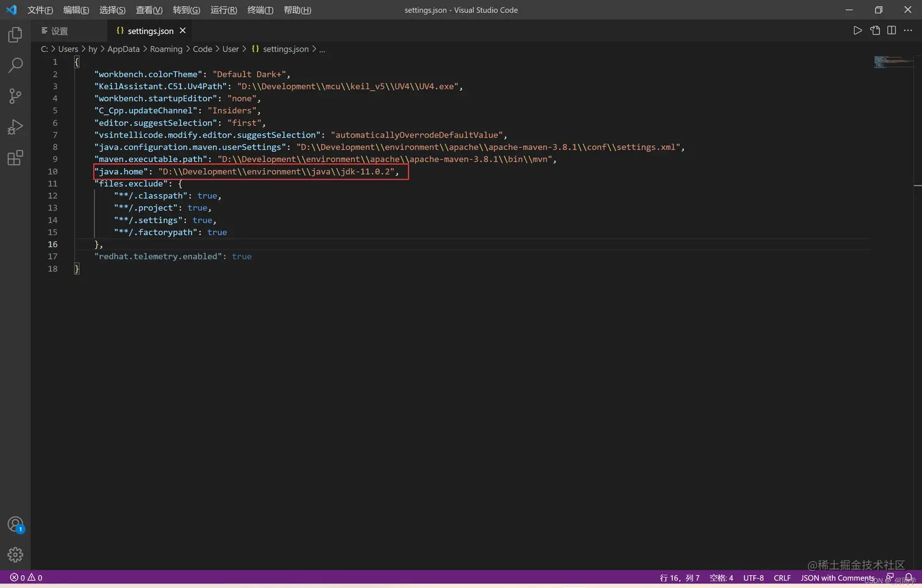Click the settings.json breadcrumb segment
The width and height of the screenshot is (922, 588).
[x=280, y=49]
